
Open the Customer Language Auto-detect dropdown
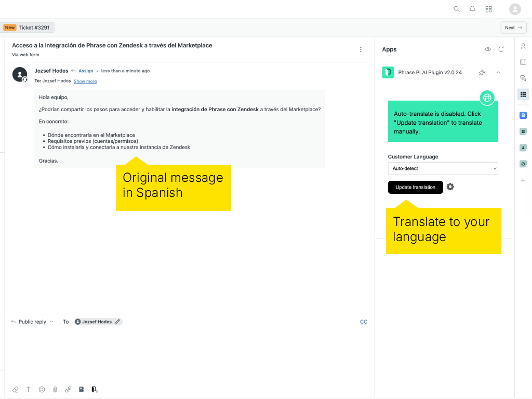point(443,168)
